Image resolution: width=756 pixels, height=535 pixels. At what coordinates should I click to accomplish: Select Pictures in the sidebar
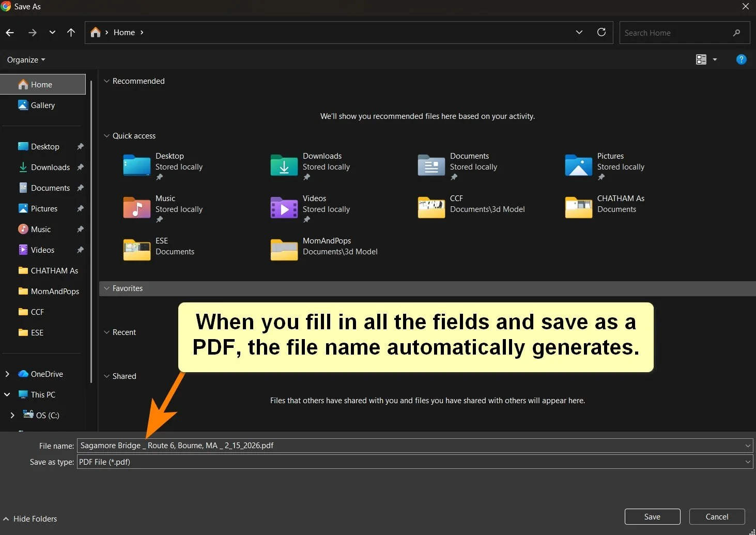[x=44, y=208]
